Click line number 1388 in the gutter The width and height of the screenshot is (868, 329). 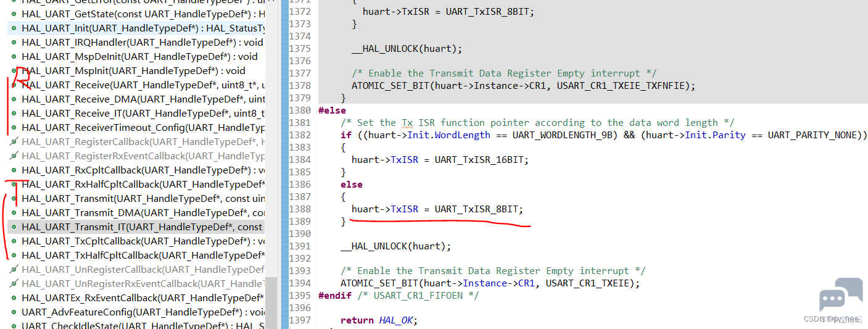299,209
